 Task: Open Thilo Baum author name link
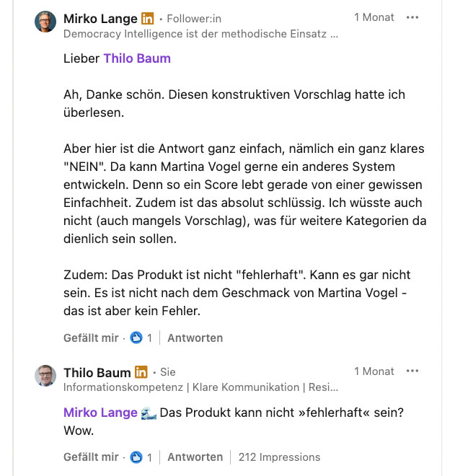coord(97,373)
